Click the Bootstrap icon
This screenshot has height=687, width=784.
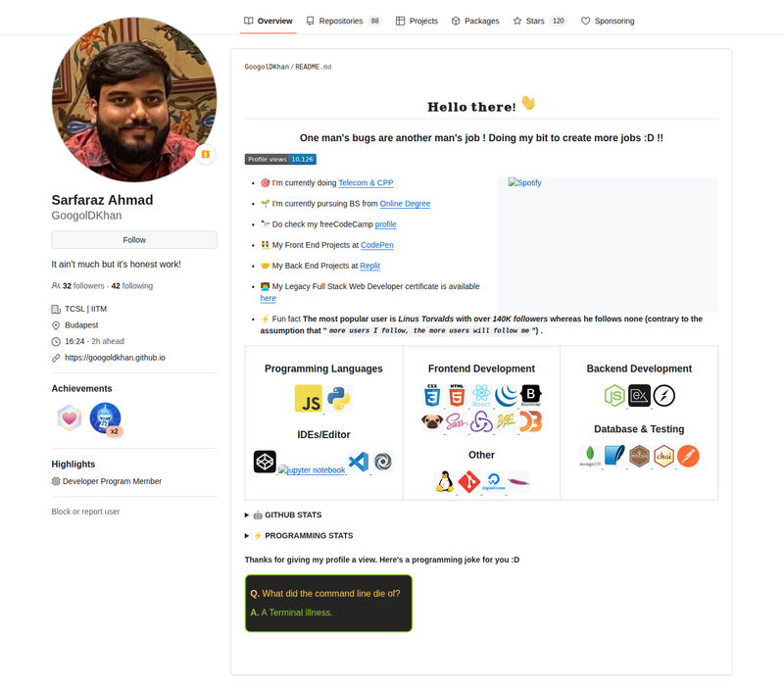(530, 396)
